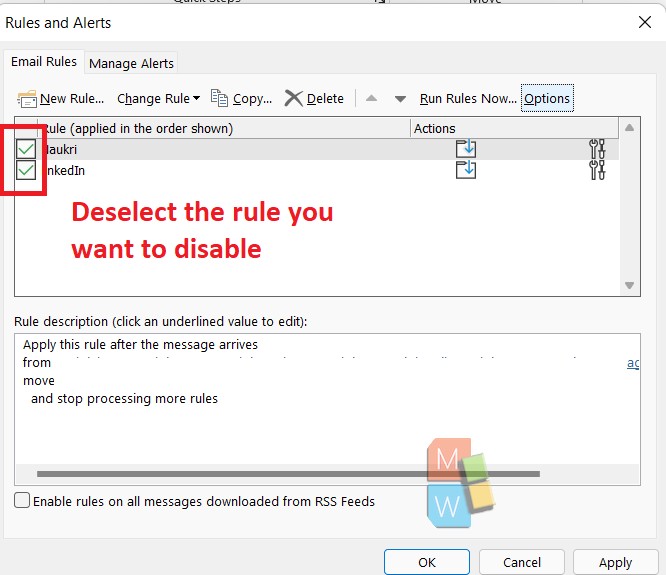Open the Options button
Image resolution: width=666 pixels, height=575 pixels.
547,99
